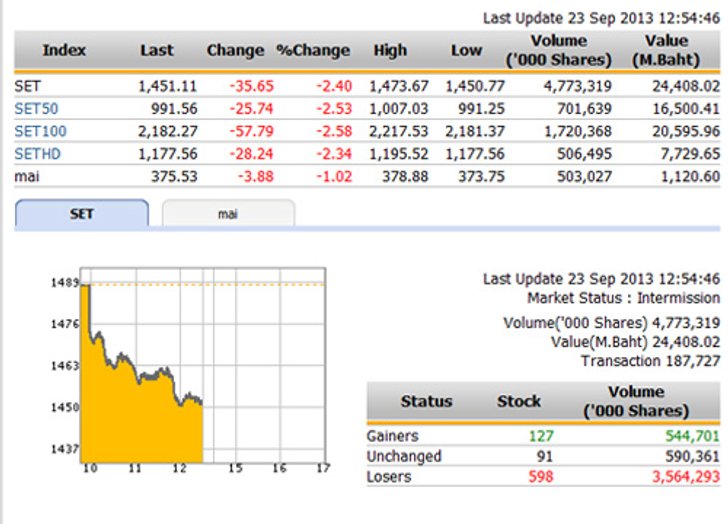Select SETHD high 1,195.52

click(x=398, y=154)
